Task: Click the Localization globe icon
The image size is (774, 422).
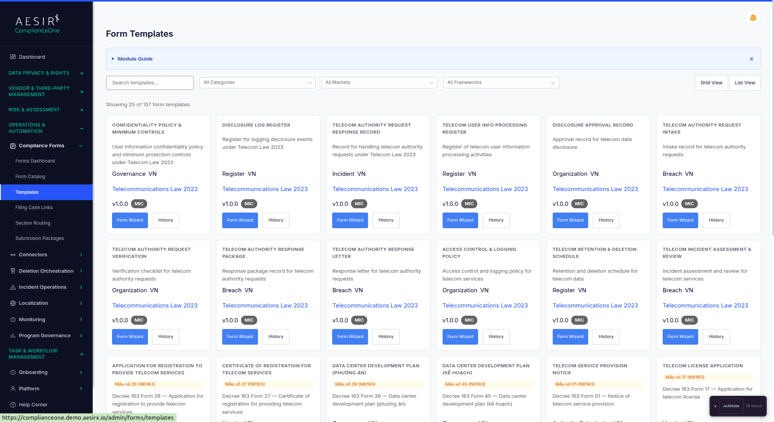Action: [x=13, y=303]
